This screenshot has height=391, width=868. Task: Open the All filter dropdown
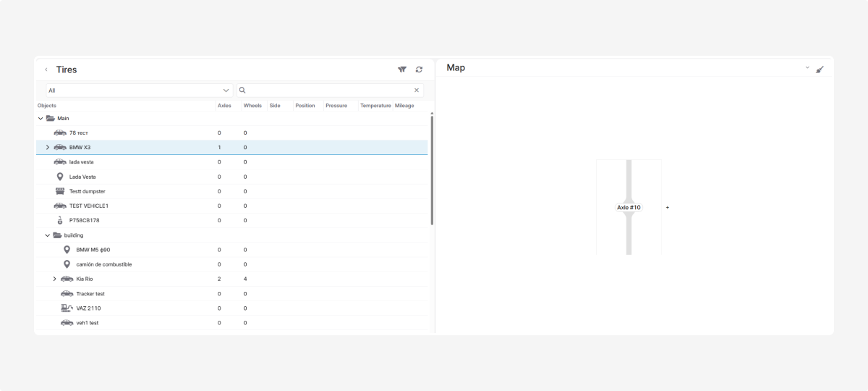[137, 91]
